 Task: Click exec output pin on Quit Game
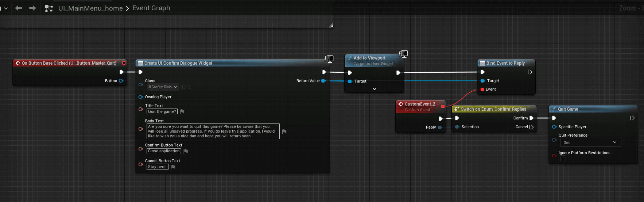pyautogui.click(x=632, y=118)
